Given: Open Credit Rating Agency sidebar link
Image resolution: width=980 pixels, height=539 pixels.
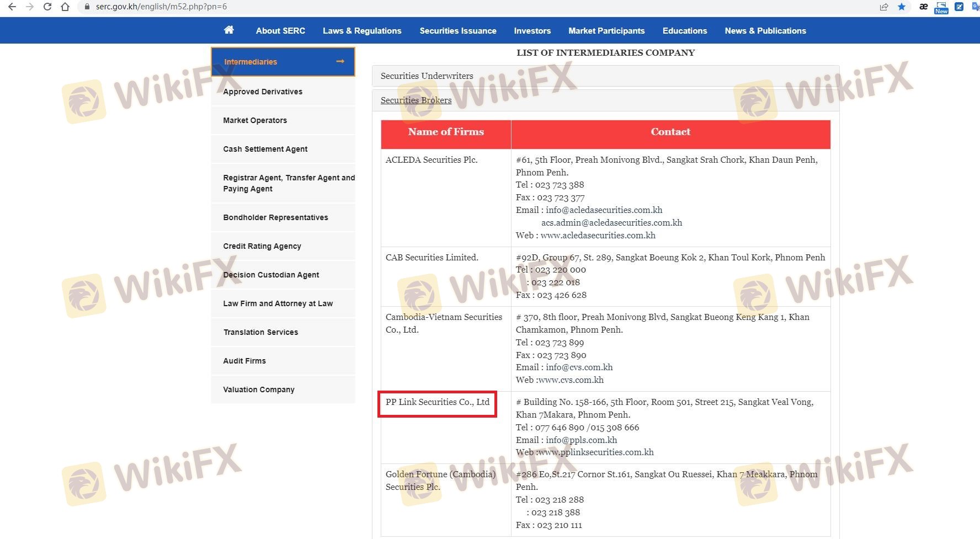Looking at the screenshot, I should pos(262,246).
